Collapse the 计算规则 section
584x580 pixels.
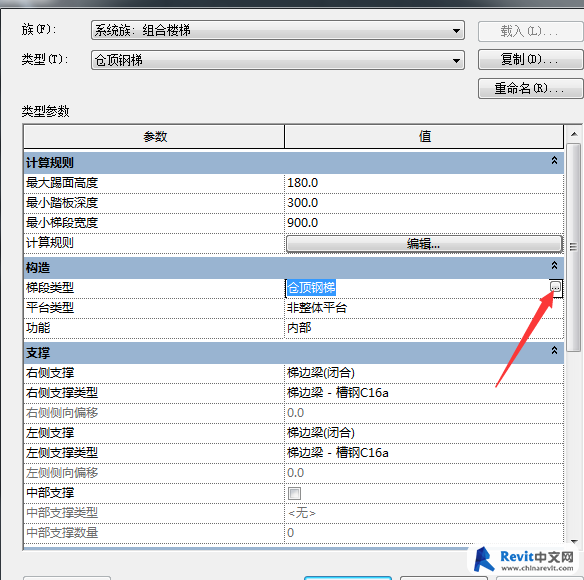click(554, 161)
